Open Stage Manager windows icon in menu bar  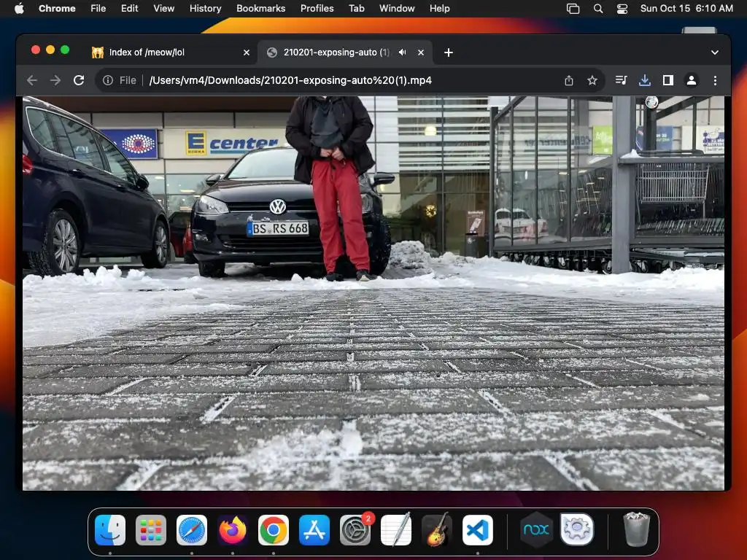573,9
